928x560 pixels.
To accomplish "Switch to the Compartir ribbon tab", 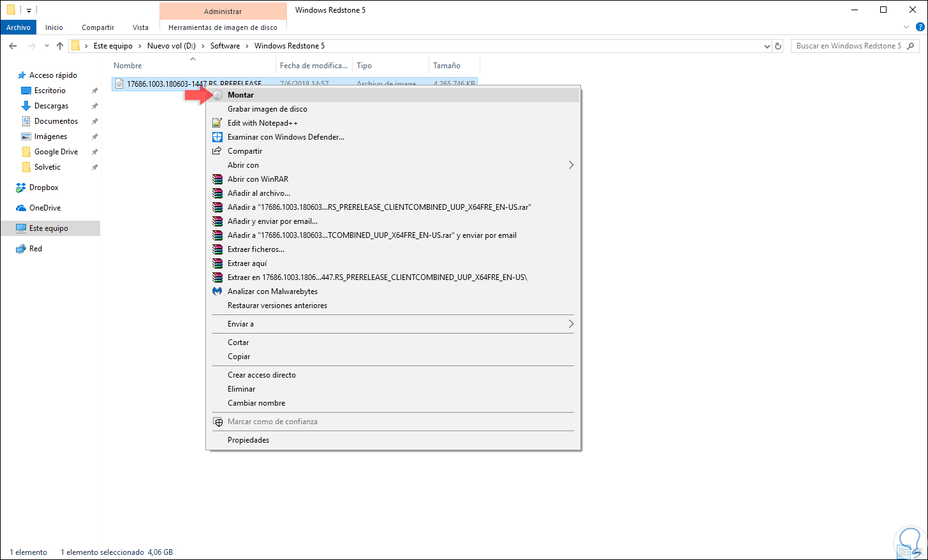I will [98, 27].
